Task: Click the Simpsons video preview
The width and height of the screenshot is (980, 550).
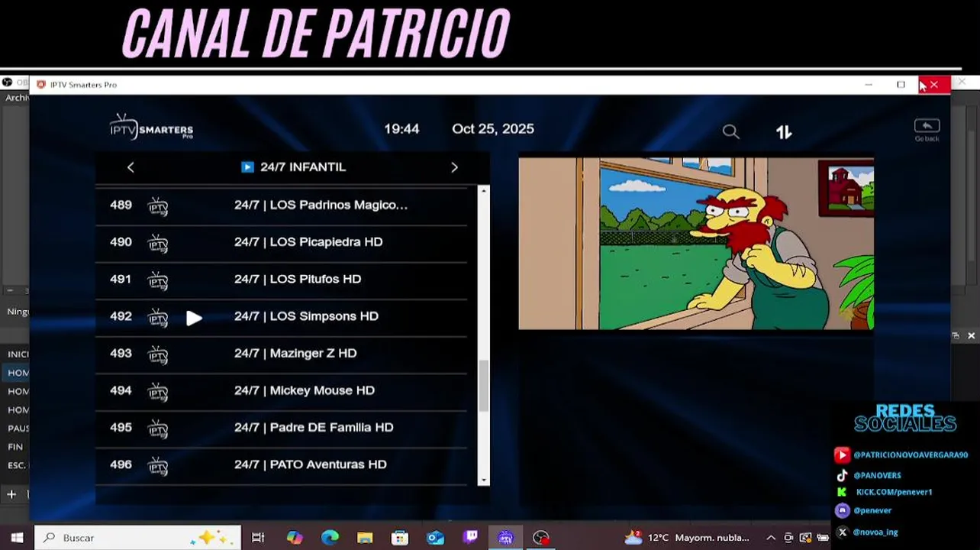Action: 696,244
